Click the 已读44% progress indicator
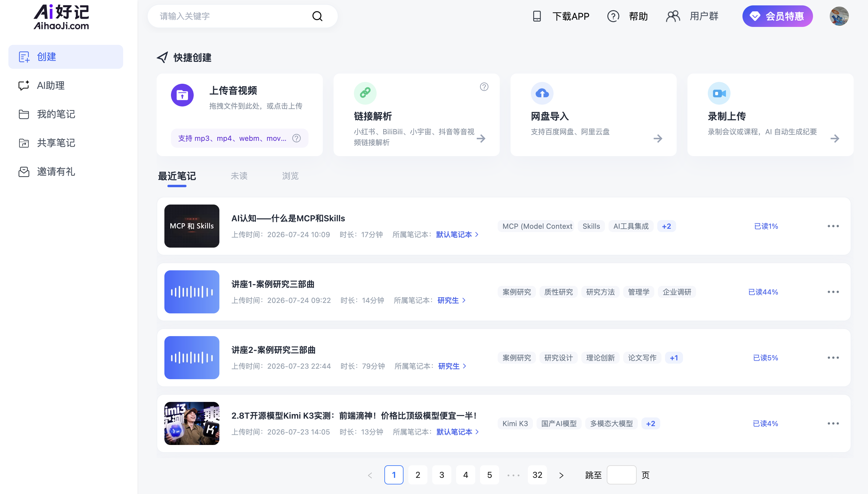Image resolution: width=868 pixels, height=494 pixels. coord(763,292)
